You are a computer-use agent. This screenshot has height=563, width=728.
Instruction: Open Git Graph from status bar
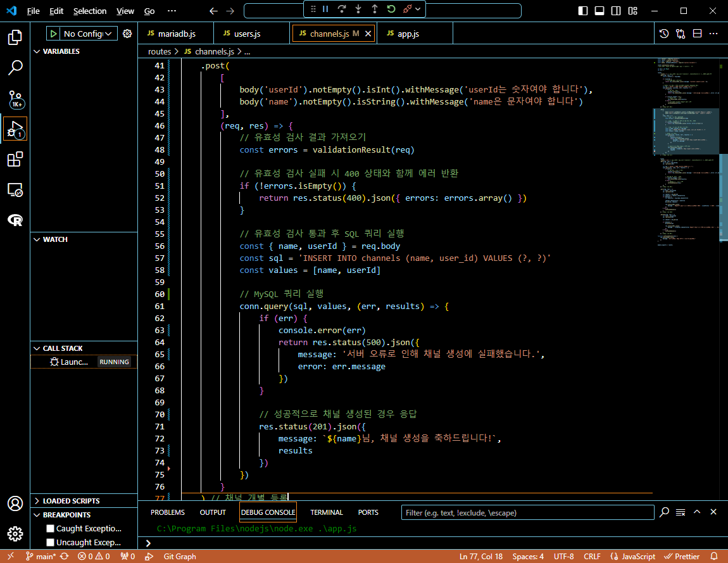(x=180, y=556)
